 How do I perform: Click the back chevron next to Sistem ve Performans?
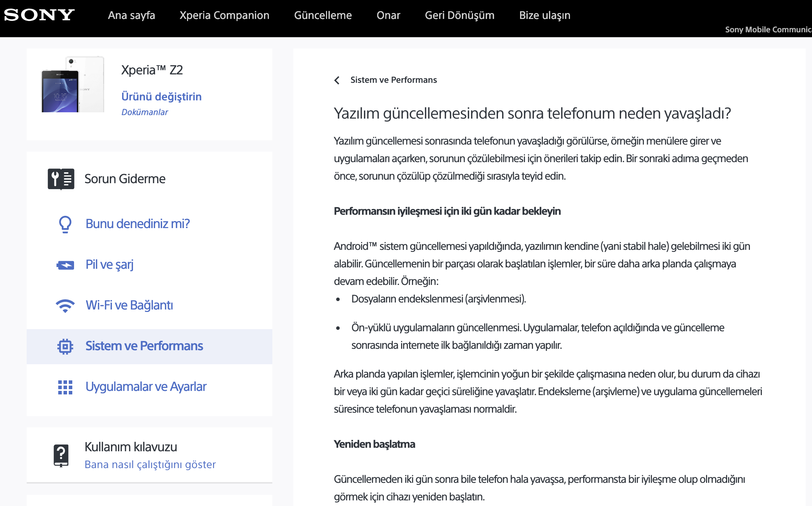click(337, 80)
